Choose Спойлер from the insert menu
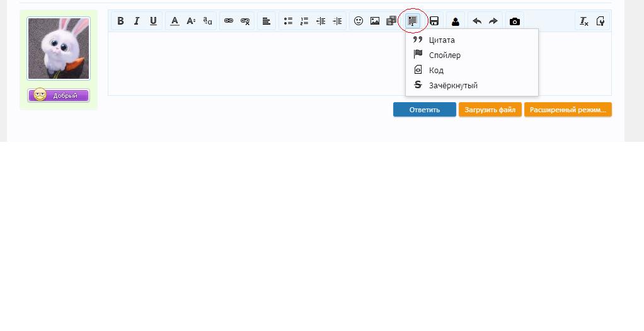Image resolution: width=644 pixels, height=331 pixels. (444, 55)
